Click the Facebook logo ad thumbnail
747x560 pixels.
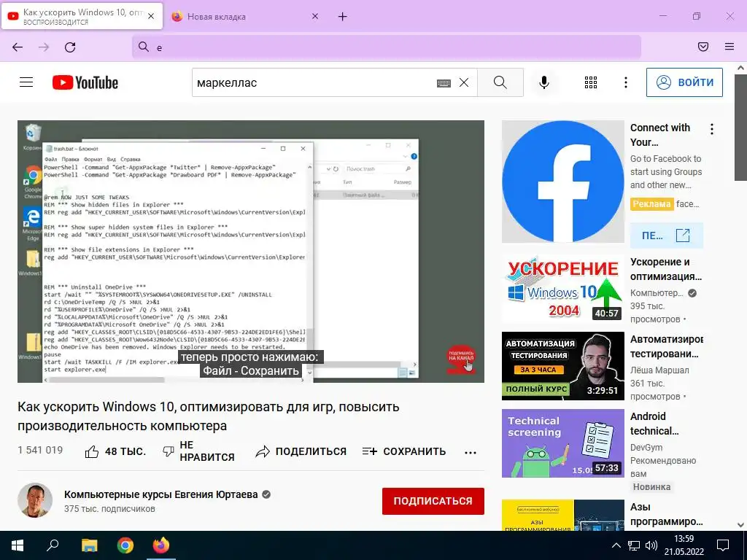click(562, 182)
